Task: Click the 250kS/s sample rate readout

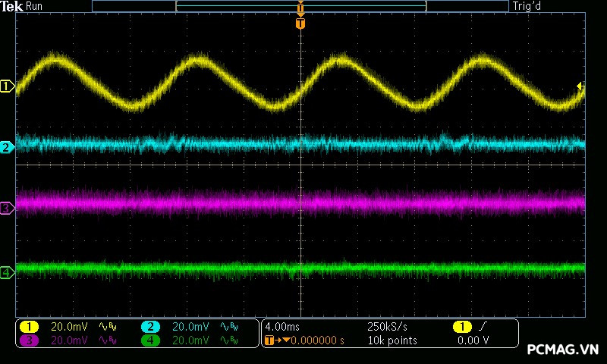Action: pos(388,326)
